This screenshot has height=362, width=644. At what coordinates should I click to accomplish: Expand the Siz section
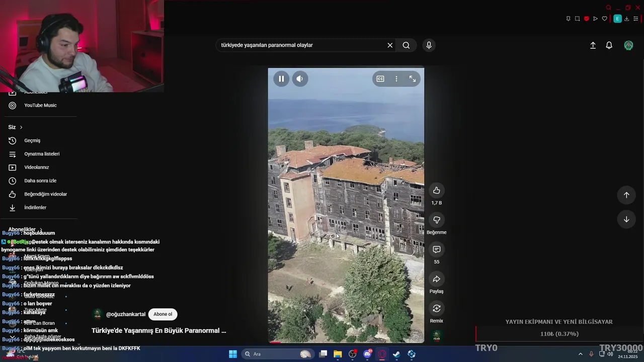tap(16, 127)
